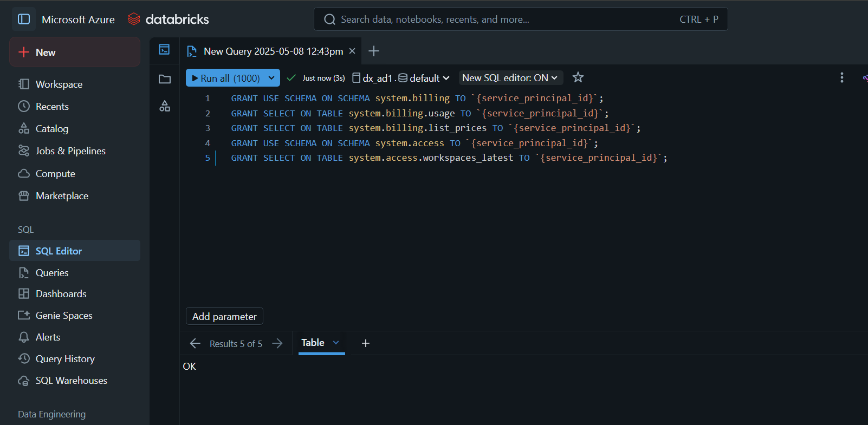
Task: Expand the Table tab dropdown chevron
Action: point(336,343)
